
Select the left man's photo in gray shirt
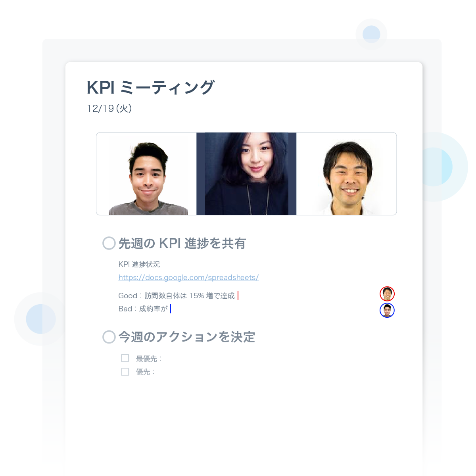(146, 174)
